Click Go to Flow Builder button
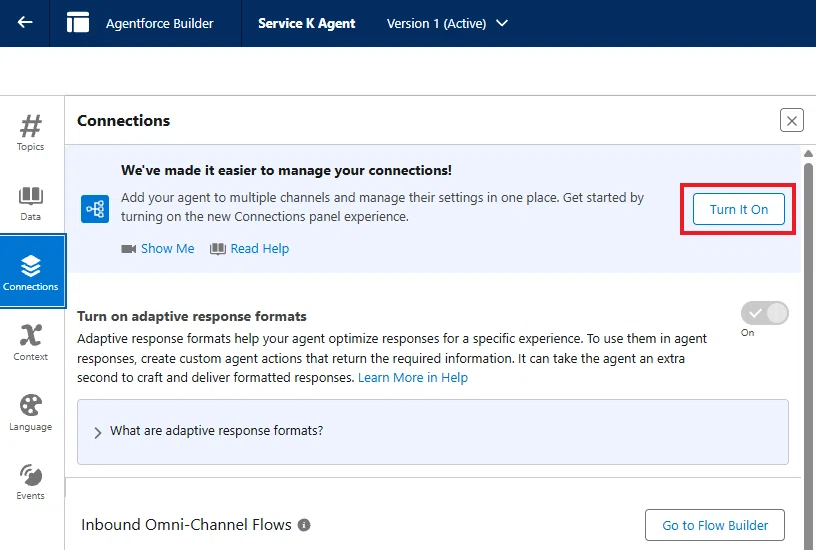Screen dimensions: 816x550 715,525
